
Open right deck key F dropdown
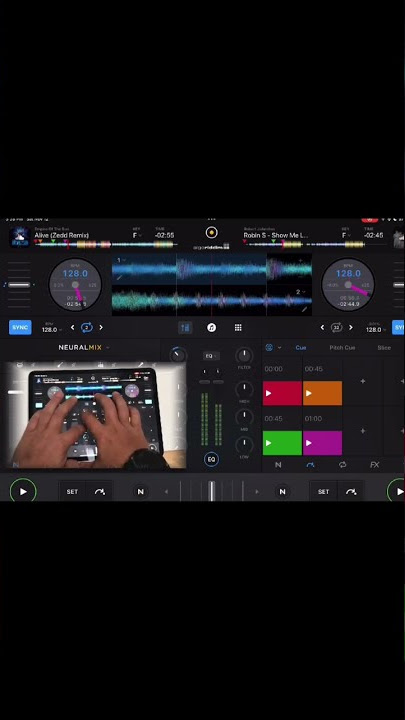(x=346, y=235)
